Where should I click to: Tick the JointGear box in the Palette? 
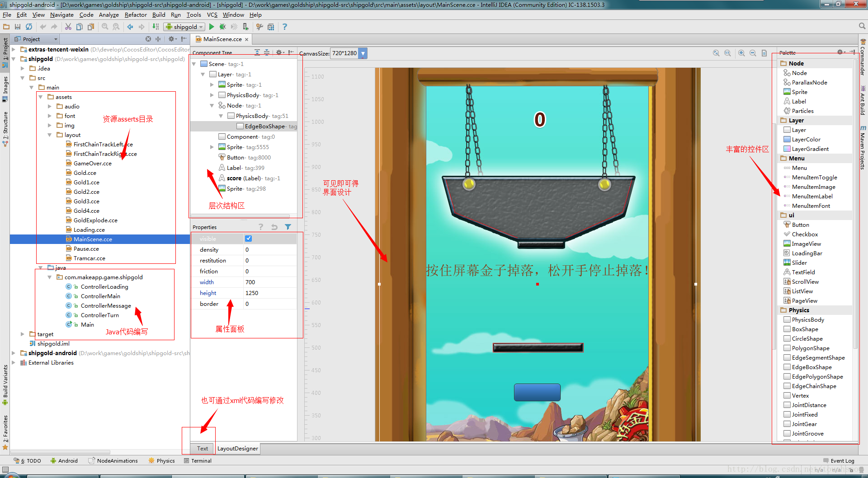point(787,424)
